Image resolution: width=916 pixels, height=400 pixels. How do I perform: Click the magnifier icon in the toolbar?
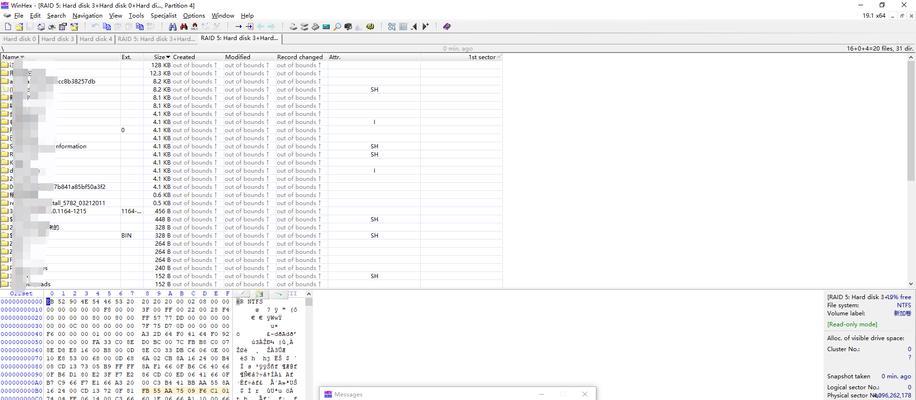click(337, 26)
